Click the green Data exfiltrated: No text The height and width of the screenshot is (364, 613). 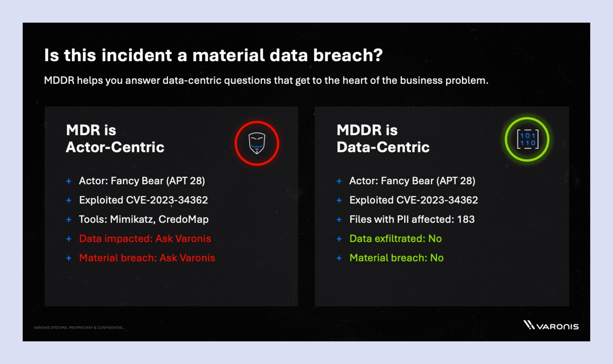[395, 239]
